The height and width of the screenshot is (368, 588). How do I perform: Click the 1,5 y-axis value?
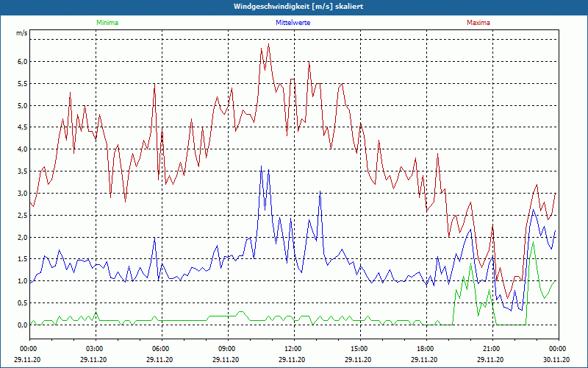(x=23, y=259)
